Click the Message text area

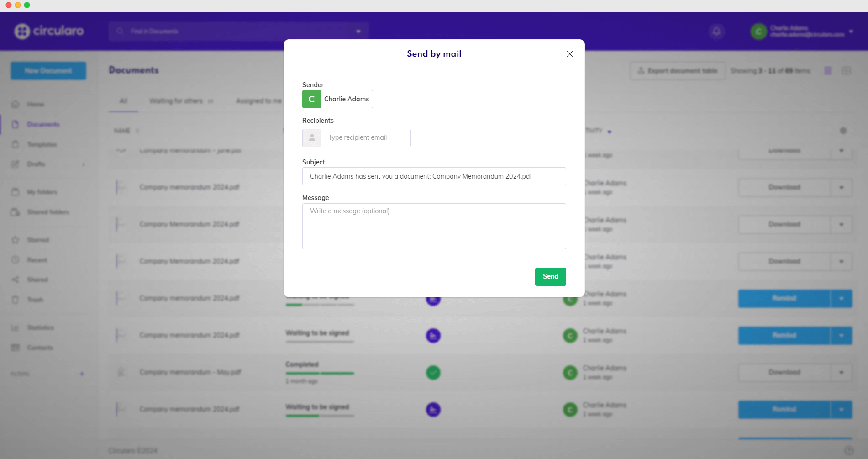(x=434, y=226)
